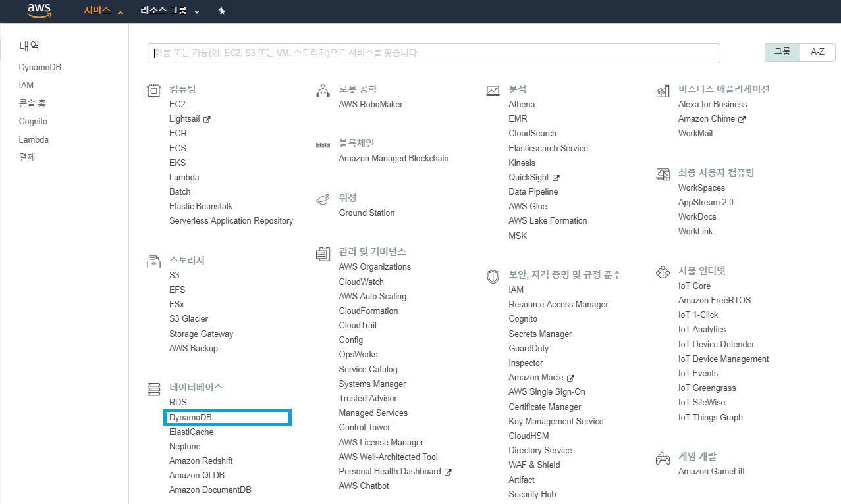Click the Analytics (분석) chart icon
Viewport: 841px width, 504px height.
click(x=493, y=91)
